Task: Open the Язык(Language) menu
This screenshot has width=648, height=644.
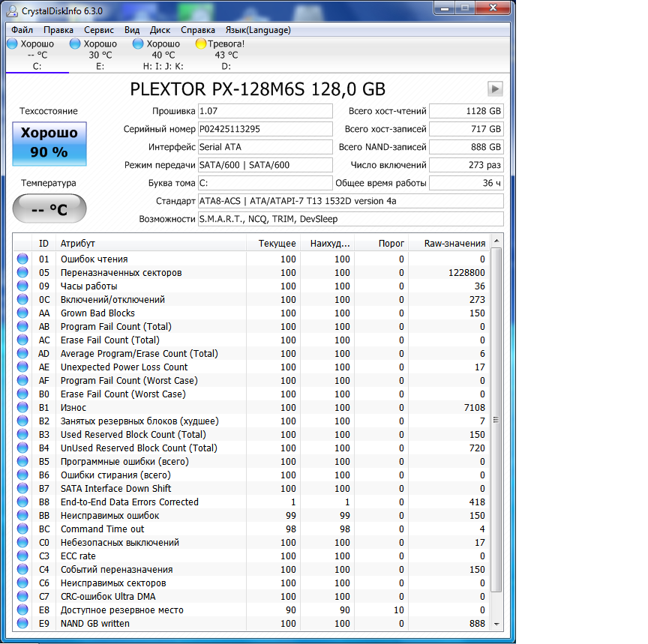Action: pos(258,30)
